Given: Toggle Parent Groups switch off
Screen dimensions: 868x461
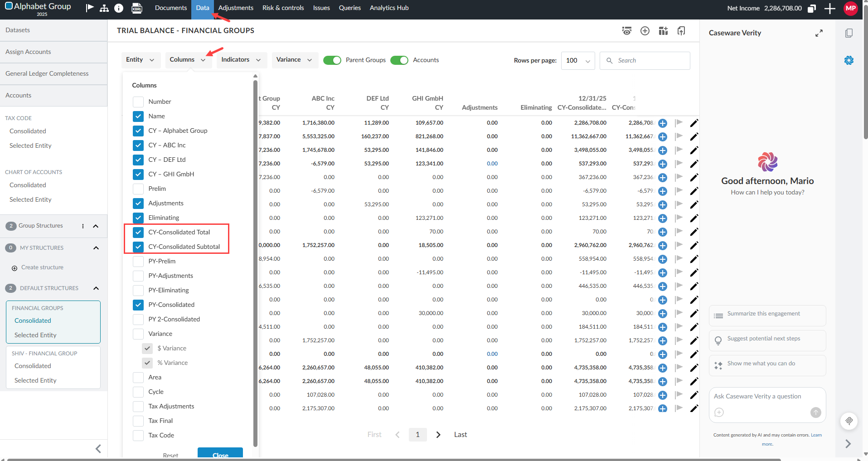Looking at the screenshot, I should [x=332, y=60].
